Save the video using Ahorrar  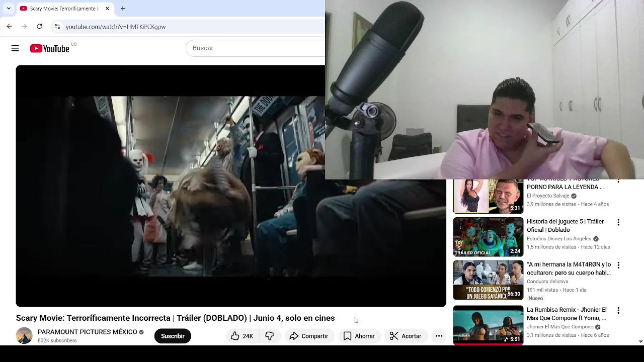pos(359,336)
